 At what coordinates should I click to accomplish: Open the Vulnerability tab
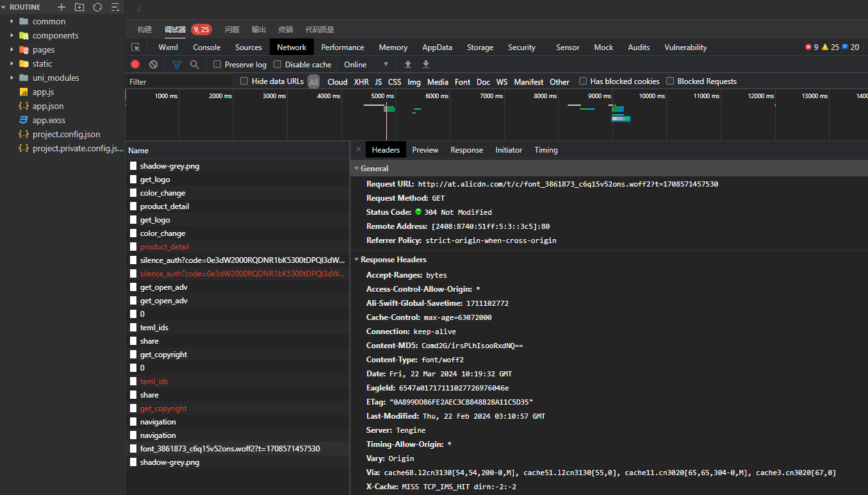coord(685,47)
